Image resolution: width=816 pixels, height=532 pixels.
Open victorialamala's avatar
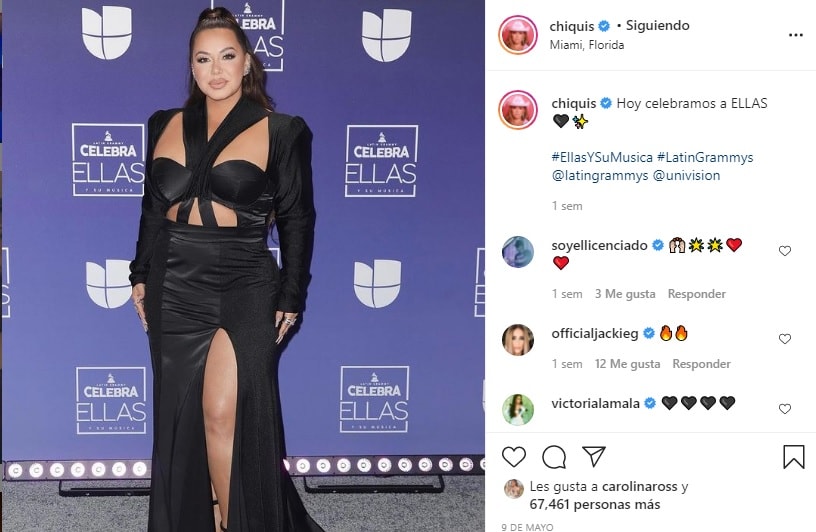(518, 410)
